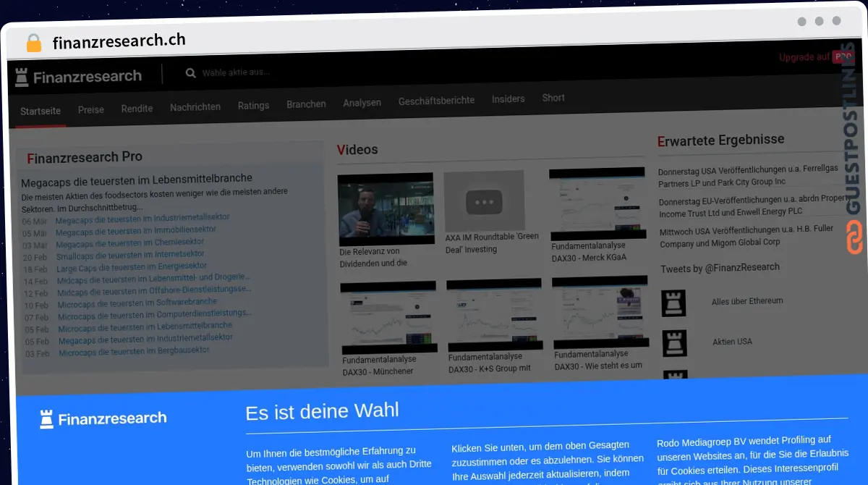Click the Videos section heading

coord(357,150)
